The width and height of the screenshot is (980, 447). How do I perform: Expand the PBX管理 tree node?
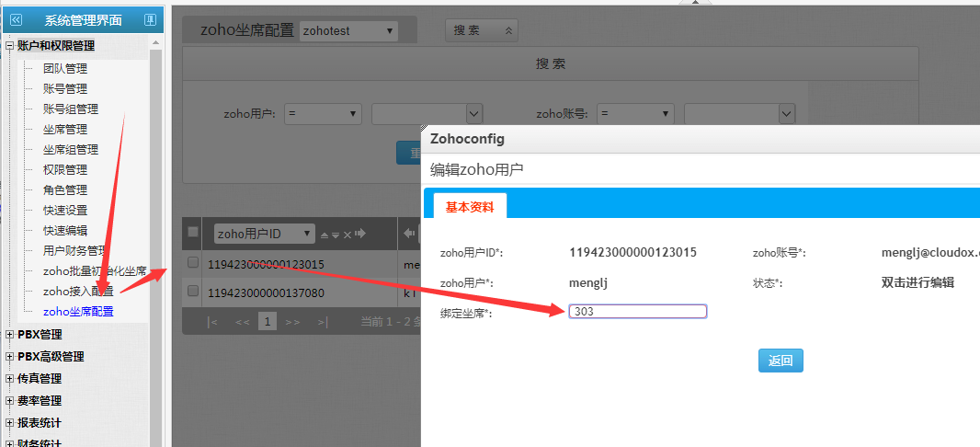coord(10,335)
